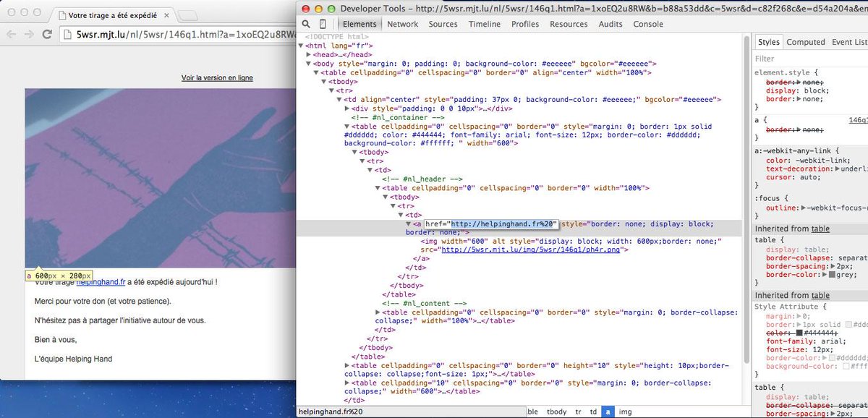Viewport: 868px width, 418px height.
Task: Close the 'Votre tirage a été expédié' tab
Action: pos(165,15)
